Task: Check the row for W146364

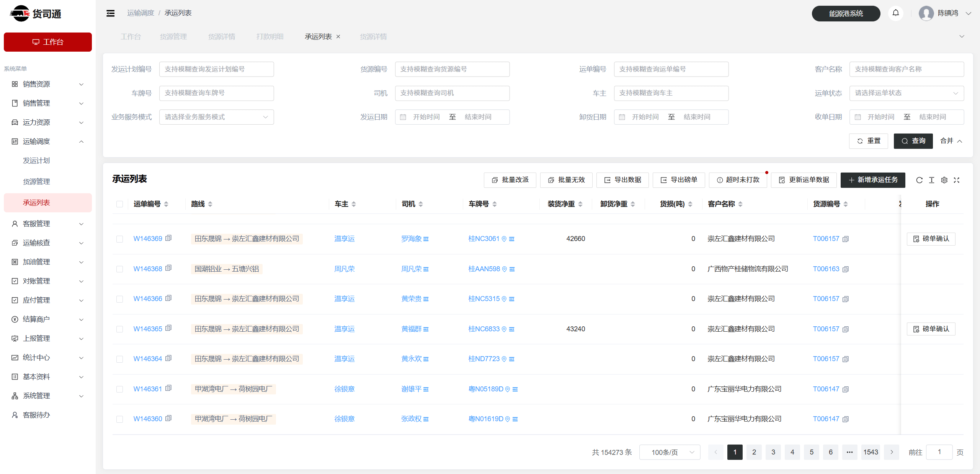Action: [x=120, y=359]
